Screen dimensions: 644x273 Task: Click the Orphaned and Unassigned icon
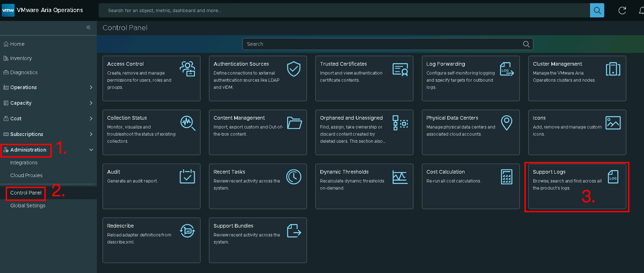click(x=400, y=123)
